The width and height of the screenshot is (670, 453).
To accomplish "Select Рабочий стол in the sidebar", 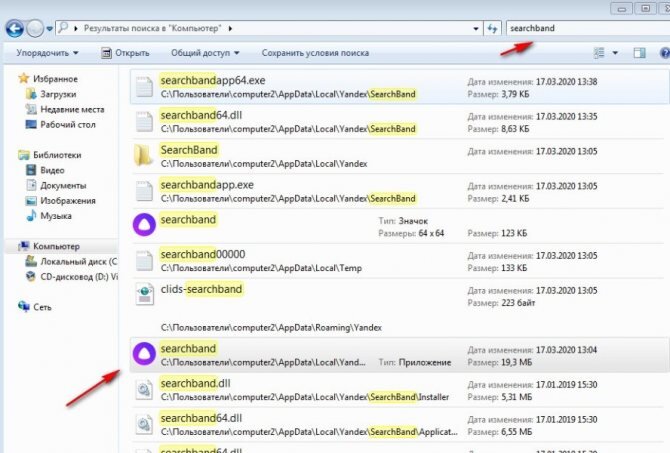I will (x=68, y=125).
